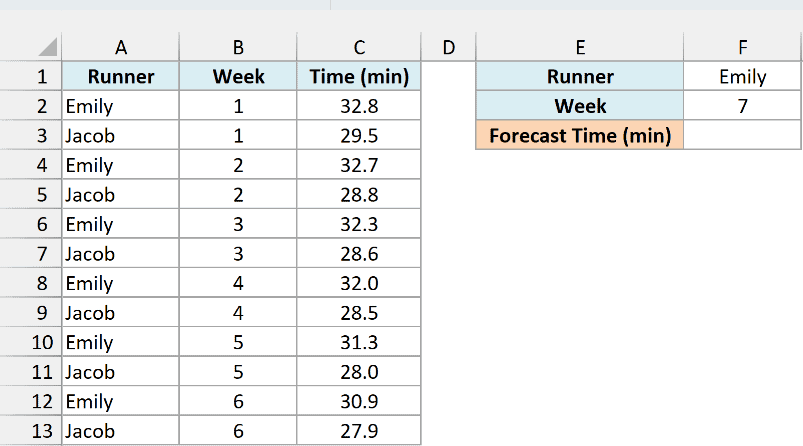Click the time value 32.3
This screenshot has width=803, height=446.
tap(359, 224)
